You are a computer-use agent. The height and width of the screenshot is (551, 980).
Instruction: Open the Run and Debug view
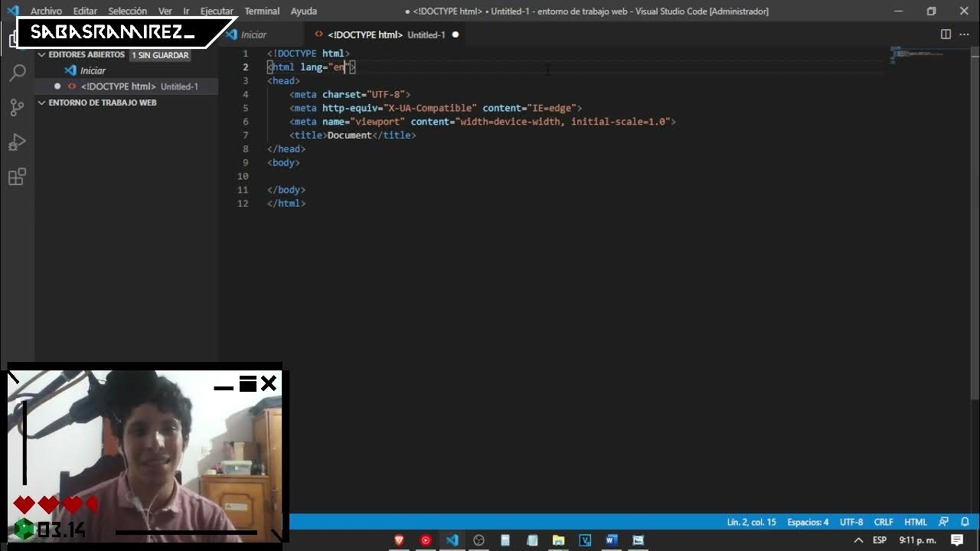pos(17,142)
